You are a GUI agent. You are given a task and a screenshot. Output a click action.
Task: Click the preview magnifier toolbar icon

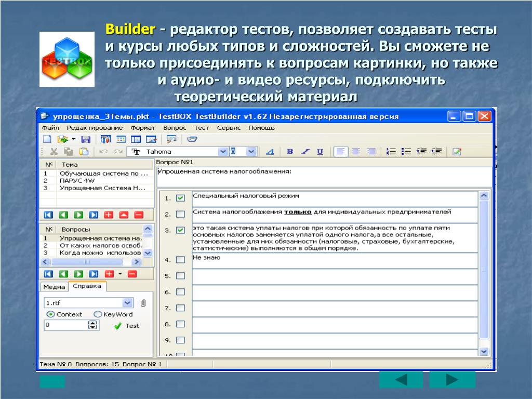pos(171,139)
